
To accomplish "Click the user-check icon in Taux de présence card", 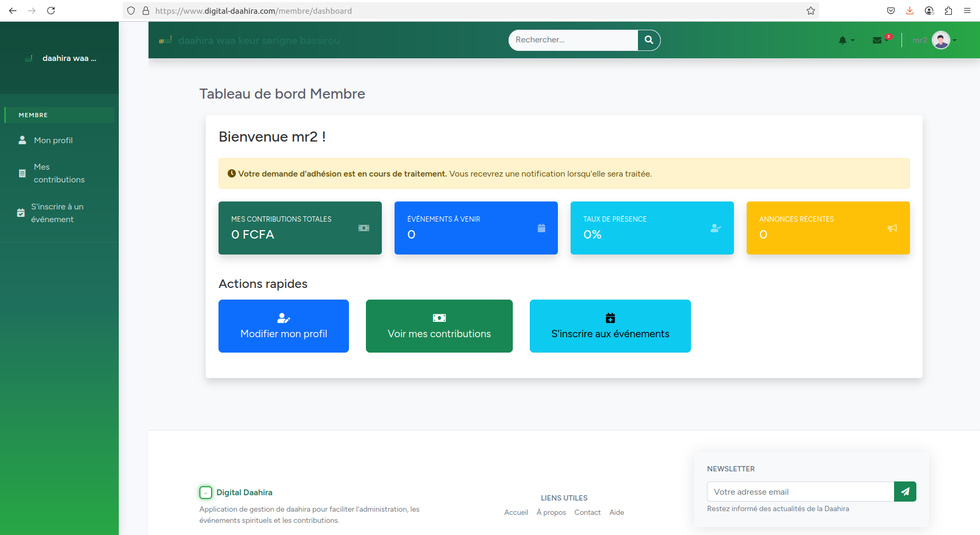I will click(x=716, y=228).
